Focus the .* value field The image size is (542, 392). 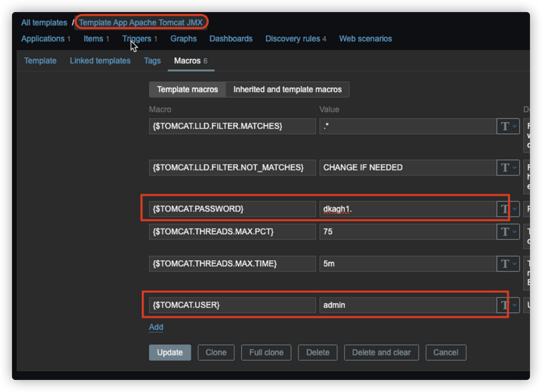(408, 126)
